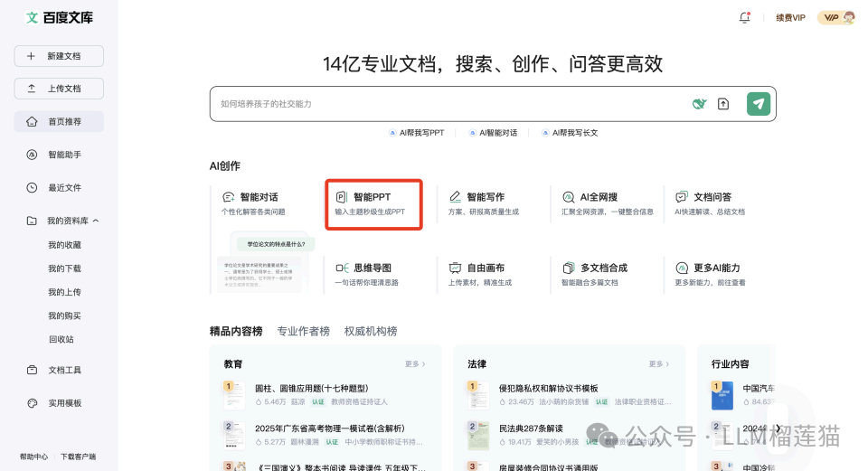
Task: Click 更多 in the 教育 card
Action: (415, 364)
